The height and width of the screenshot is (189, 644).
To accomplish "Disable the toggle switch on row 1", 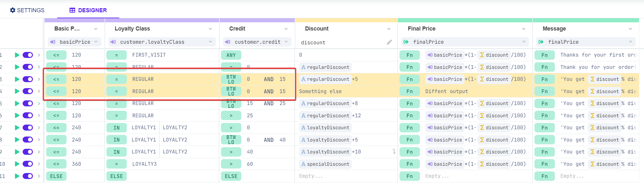I will (28, 55).
